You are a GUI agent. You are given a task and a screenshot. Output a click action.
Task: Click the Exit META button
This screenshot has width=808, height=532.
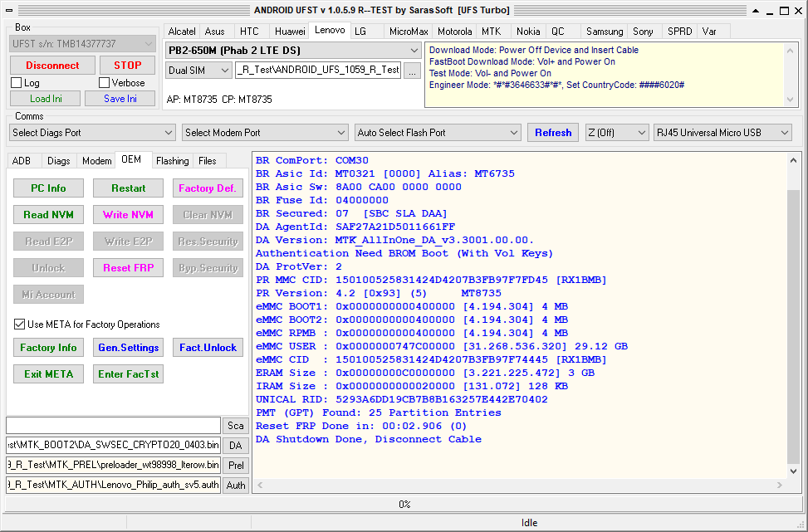click(48, 373)
